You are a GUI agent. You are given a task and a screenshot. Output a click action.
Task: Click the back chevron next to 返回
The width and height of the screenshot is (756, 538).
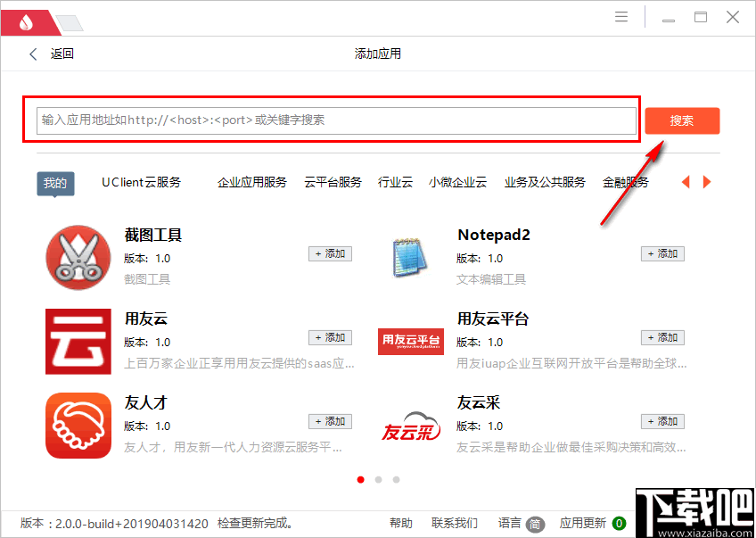click(33, 54)
